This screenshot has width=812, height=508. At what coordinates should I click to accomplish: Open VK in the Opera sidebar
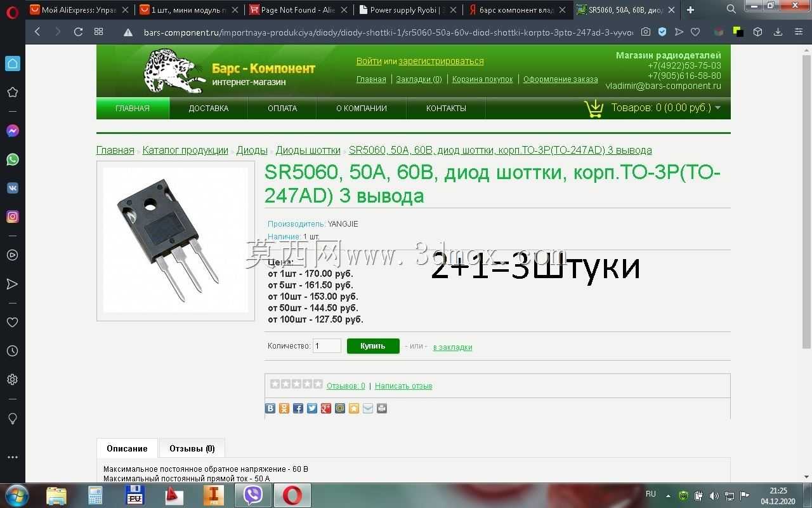click(12, 188)
